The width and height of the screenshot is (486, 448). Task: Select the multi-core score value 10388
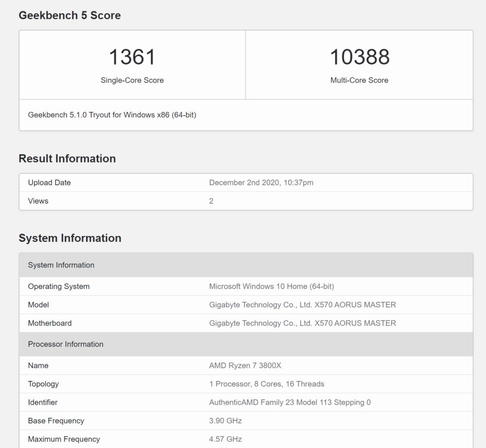coord(360,57)
